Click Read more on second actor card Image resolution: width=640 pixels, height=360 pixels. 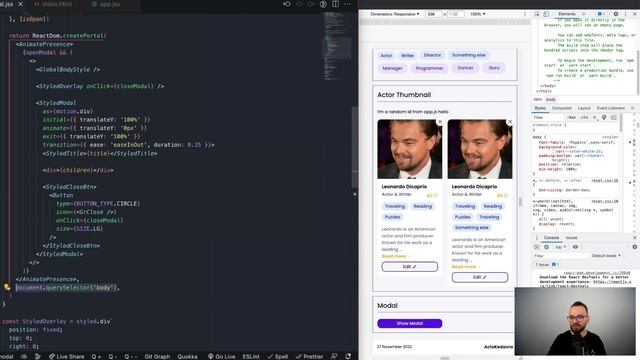[x=465, y=267]
